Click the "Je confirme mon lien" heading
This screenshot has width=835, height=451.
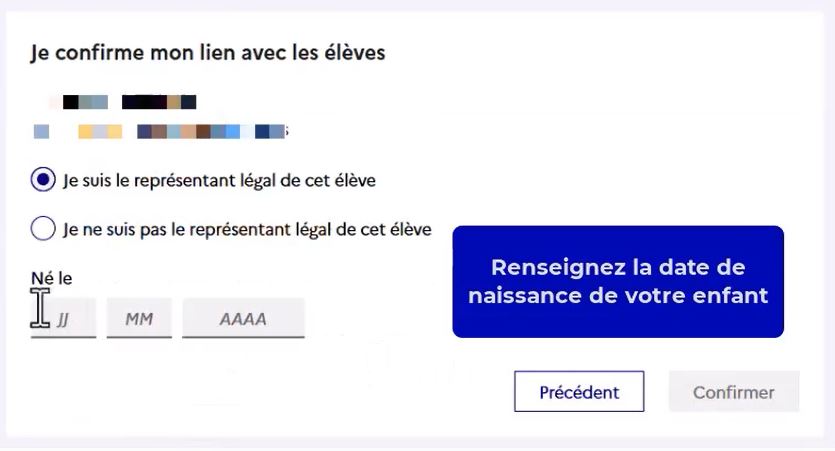208,52
